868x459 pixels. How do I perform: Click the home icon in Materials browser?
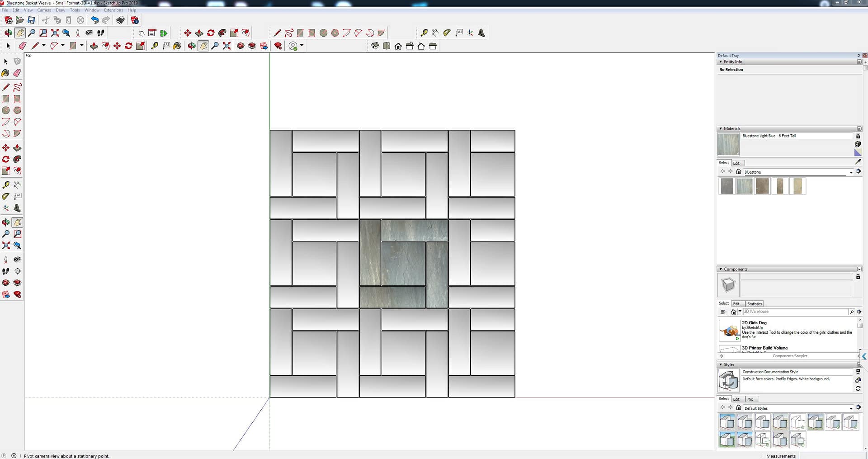[738, 172]
